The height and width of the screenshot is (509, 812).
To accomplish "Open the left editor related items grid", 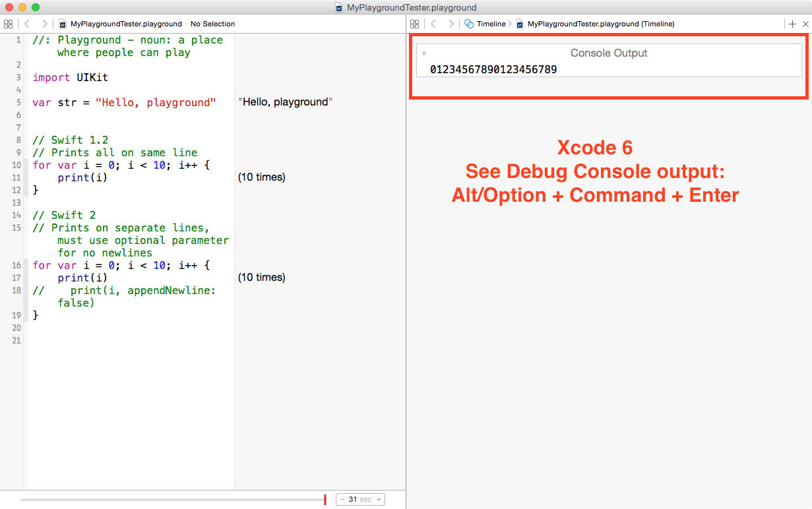I will click(8, 24).
